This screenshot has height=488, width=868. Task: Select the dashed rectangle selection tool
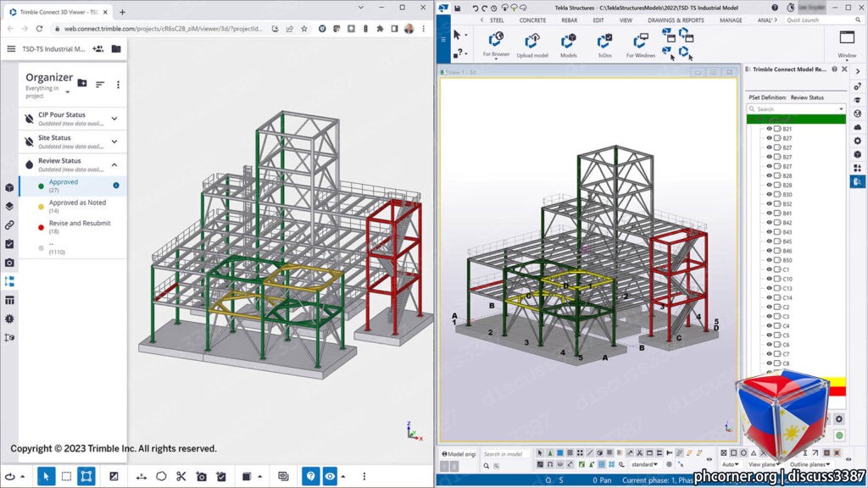[66, 476]
